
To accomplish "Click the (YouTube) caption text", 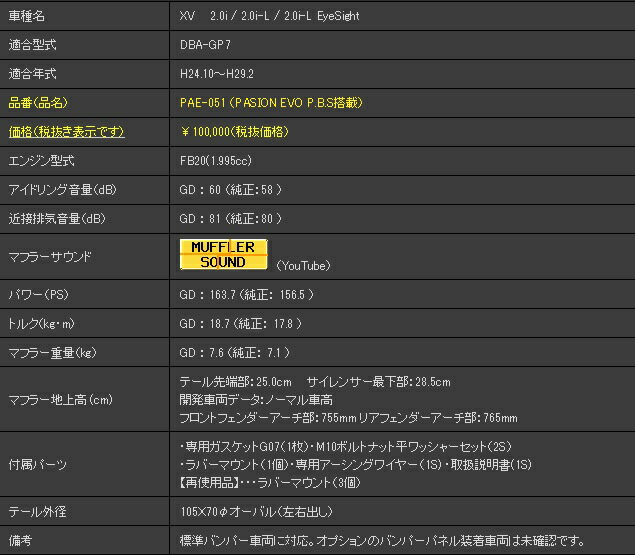I will click(303, 266).
